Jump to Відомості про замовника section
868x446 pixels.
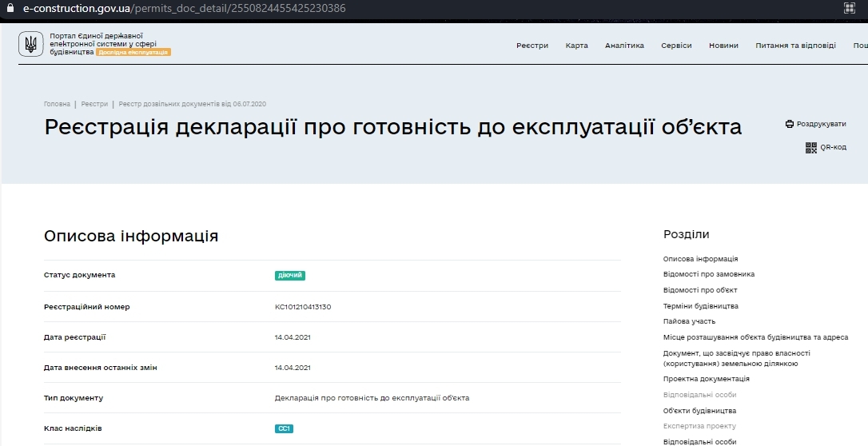[709, 274]
